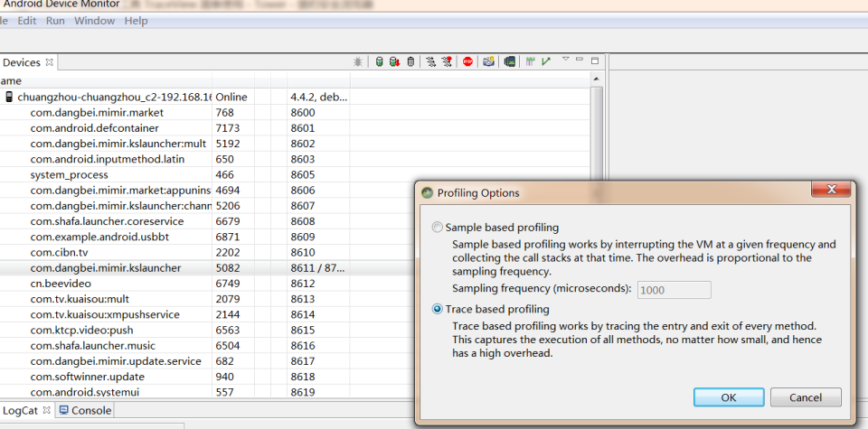This screenshot has height=429, width=868.
Task: Open the Edit menu
Action: (27, 21)
